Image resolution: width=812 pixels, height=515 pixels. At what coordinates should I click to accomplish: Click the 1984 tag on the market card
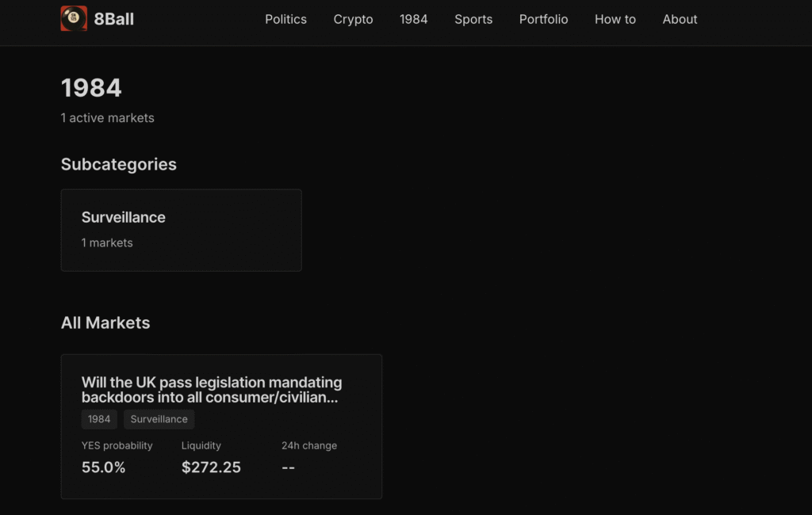coord(99,419)
